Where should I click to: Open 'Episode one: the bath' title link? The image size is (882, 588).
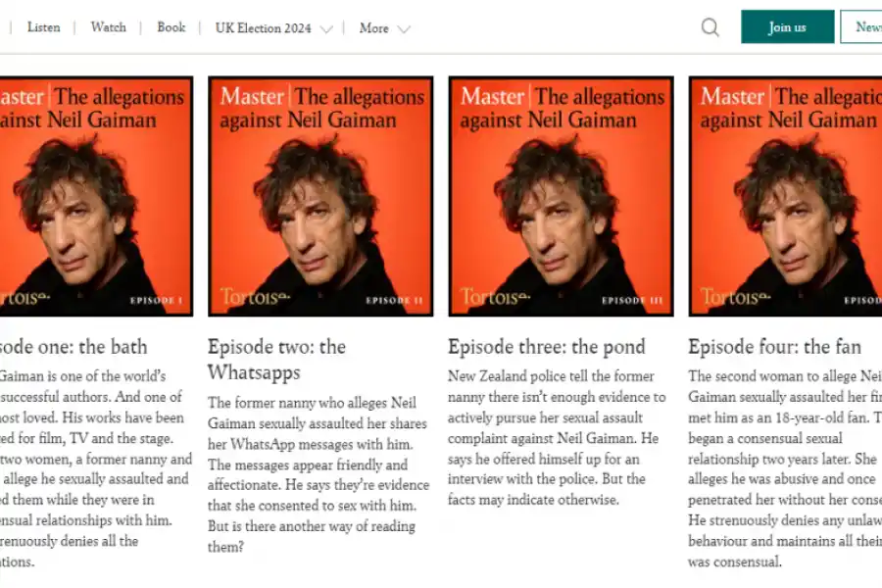point(73,347)
